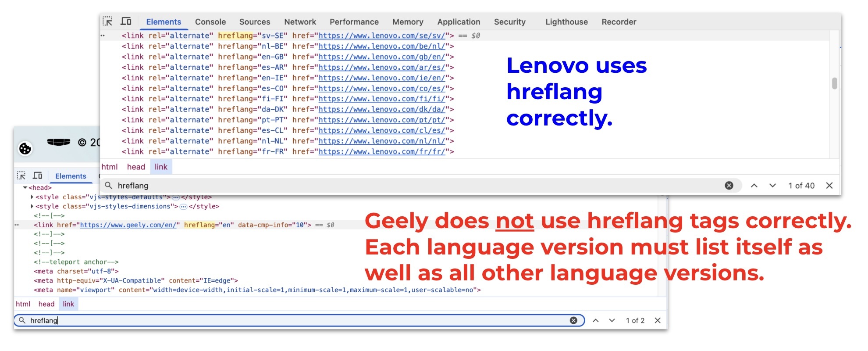This screenshot has height=351, width=868.
Task: Click head breadcrumb in Lenovo DevTools
Action: click(x=136, y=167)
